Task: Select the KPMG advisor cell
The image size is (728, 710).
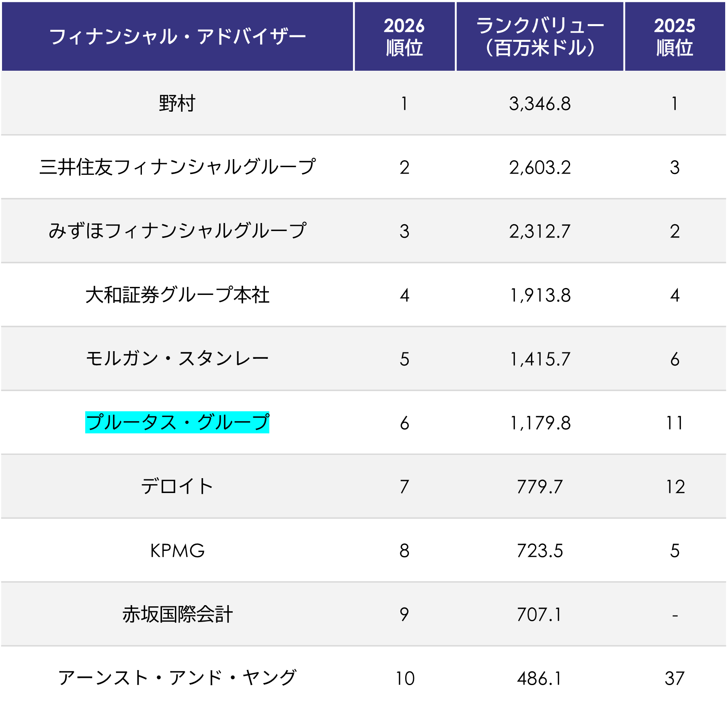Action: pyautogui.click(x=177, y=550)
